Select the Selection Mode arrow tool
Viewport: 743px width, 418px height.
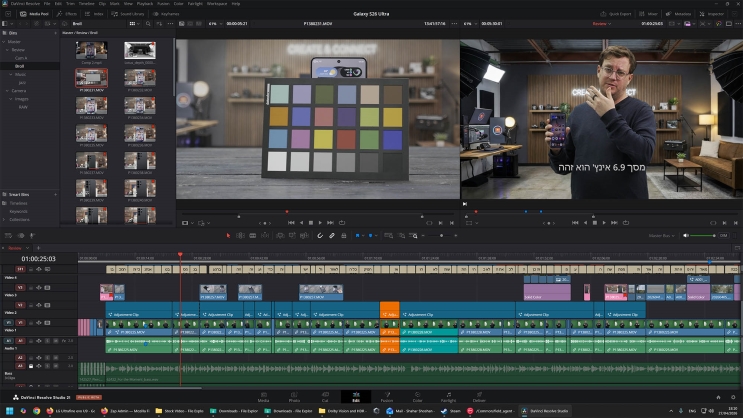pos(228,236)
